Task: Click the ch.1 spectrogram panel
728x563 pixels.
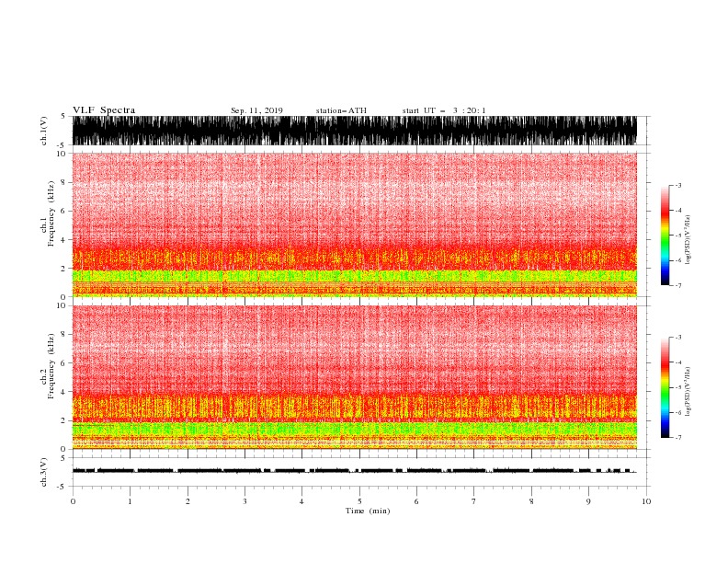Action: [354, 224]
